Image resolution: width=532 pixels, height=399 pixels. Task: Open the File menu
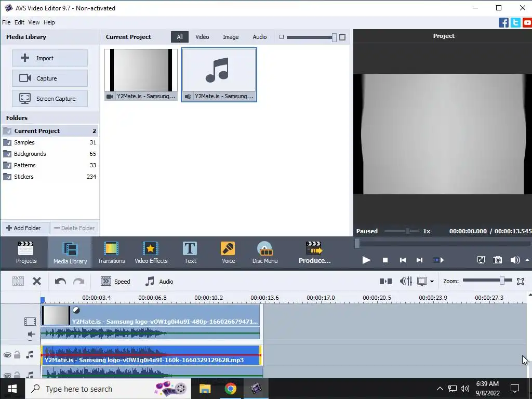click(6, 22)
